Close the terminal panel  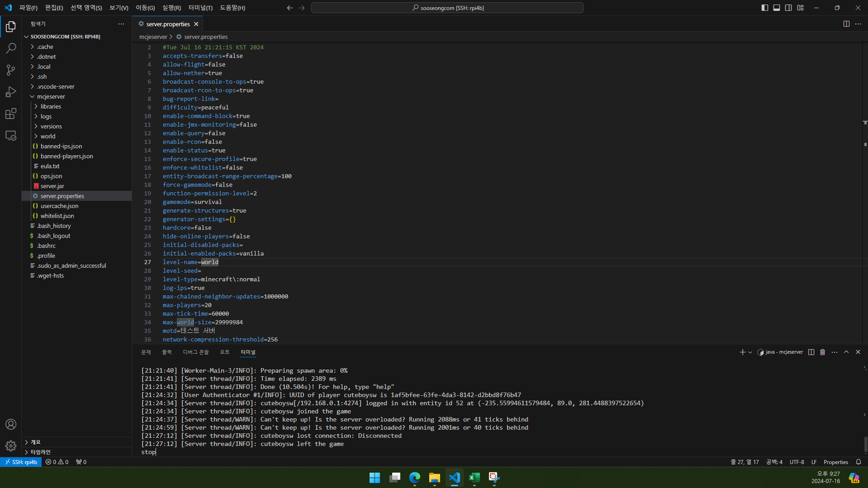[858, 352]
